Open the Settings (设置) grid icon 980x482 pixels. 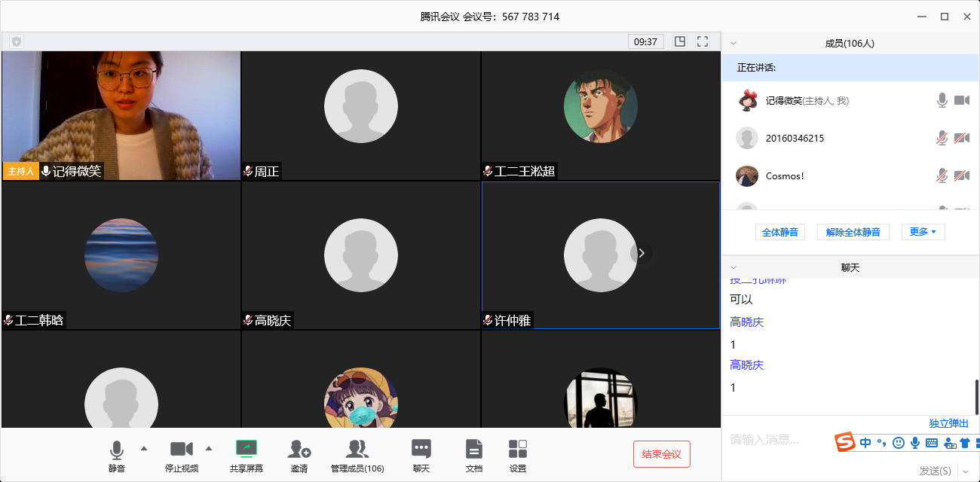tap(518, 450)
